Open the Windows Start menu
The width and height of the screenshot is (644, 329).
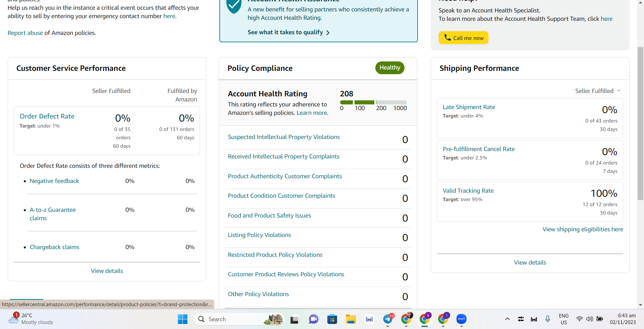point(182,319)
